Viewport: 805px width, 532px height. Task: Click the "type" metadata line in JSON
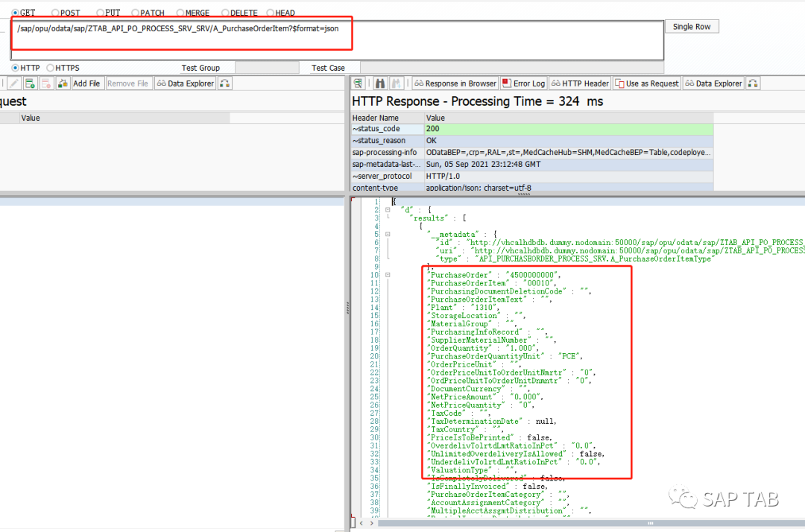point(575,259)
